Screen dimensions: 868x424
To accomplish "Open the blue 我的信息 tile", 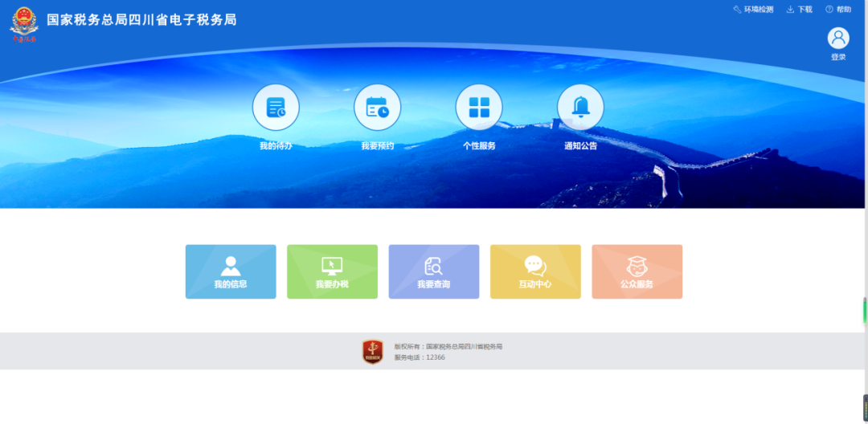I will click(231, 271).
